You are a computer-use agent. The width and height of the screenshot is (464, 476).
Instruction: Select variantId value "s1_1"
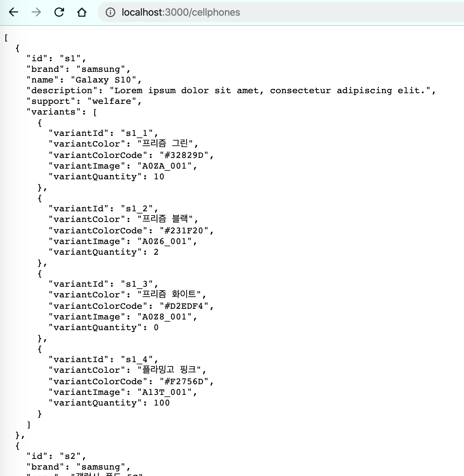[137, 133]
